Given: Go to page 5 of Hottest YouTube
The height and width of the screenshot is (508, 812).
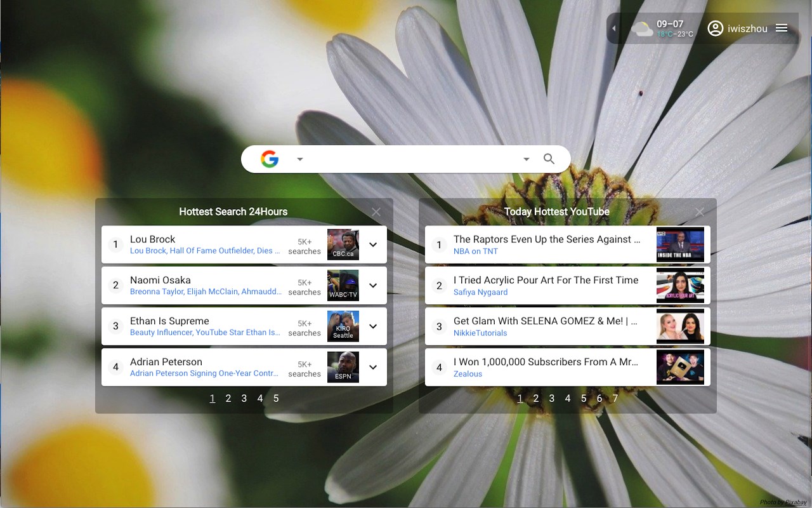Looking at the screenshot, I should 584,399.
